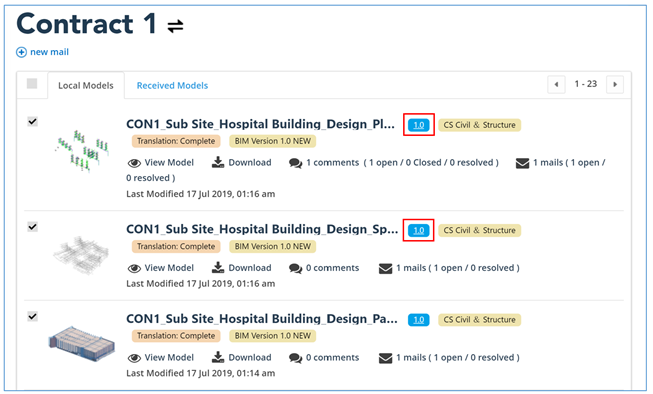Open CON1_Sub Site_Hospital Building_Design_Pa... title
The width and height of the screenshot is (653, 394).
pos(262,319)
